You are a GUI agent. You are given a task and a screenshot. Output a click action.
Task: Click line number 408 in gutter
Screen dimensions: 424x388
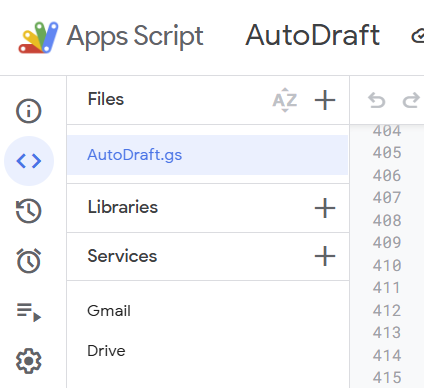[387, 220]
